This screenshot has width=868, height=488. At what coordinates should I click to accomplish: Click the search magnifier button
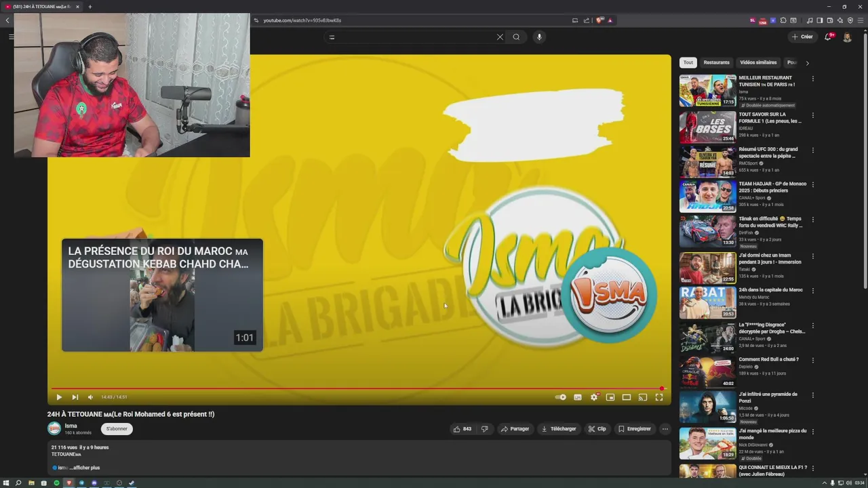516,37
